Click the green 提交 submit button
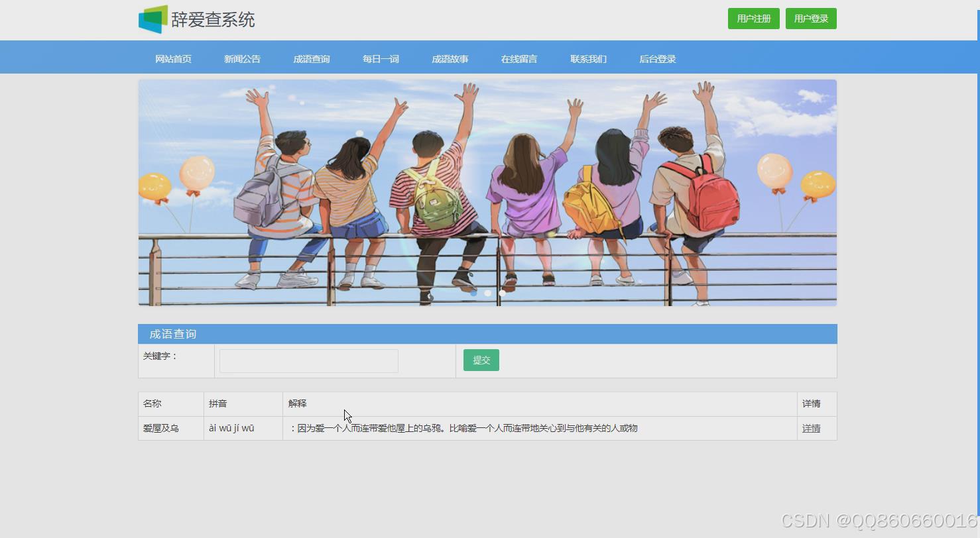 (x=481, y=360)
